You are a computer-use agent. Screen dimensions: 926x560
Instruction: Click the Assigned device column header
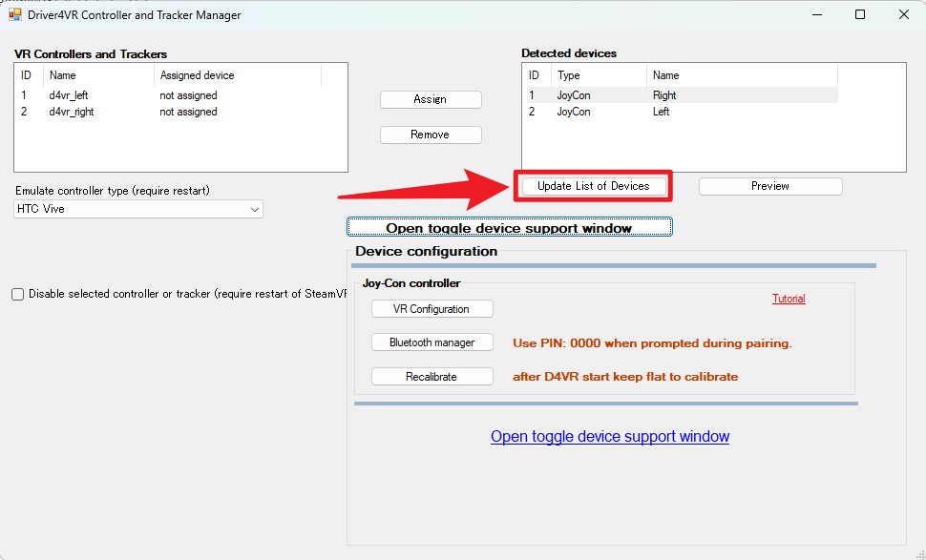pos(238,75)
